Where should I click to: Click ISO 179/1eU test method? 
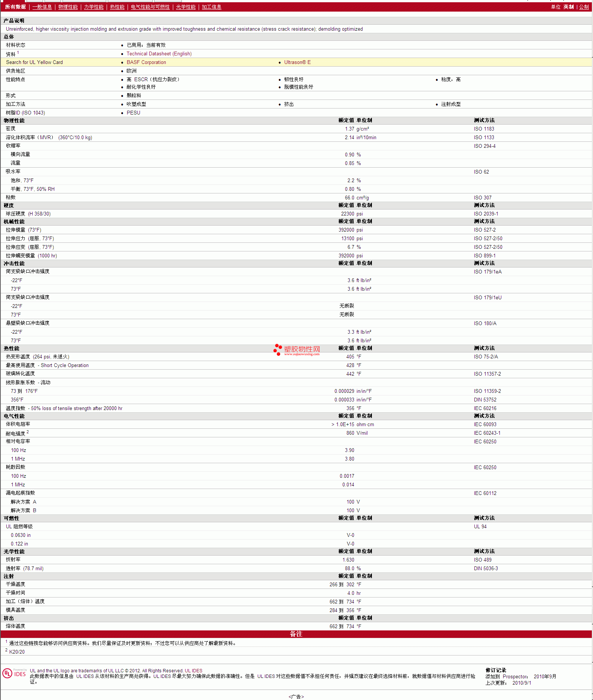[487, 297]
